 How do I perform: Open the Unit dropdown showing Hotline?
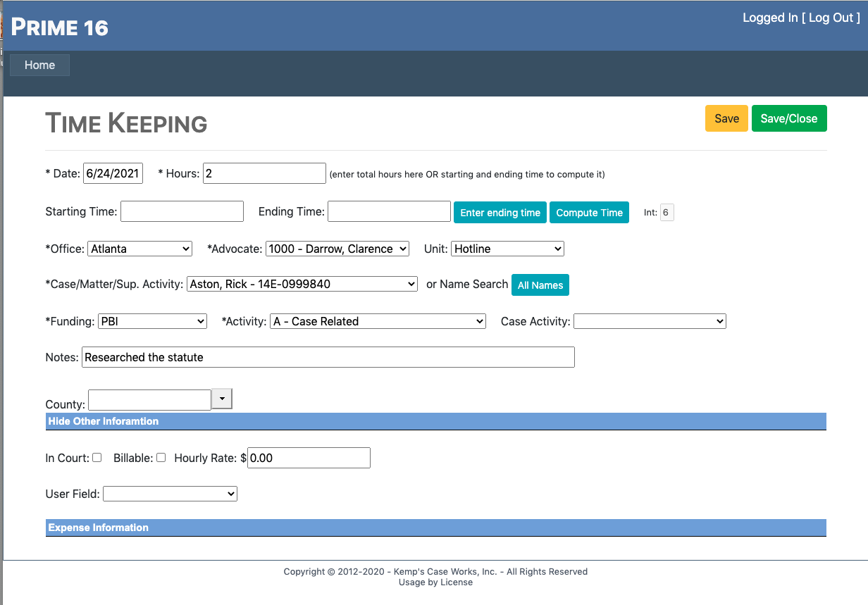[507, 249]
